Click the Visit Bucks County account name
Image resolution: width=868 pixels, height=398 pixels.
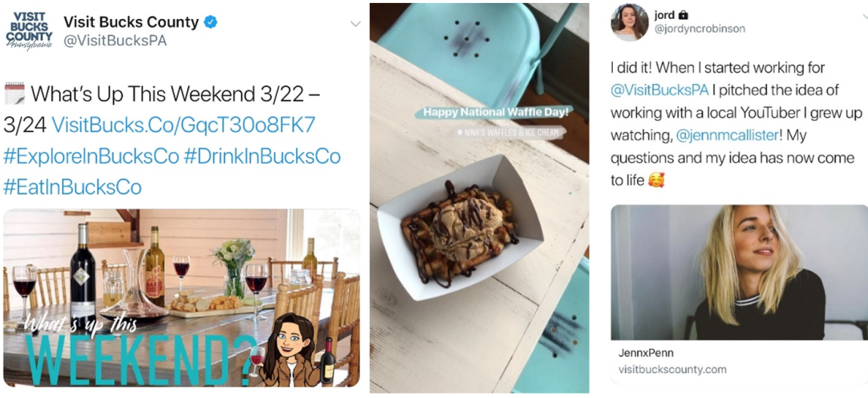[x=131, y=22]
